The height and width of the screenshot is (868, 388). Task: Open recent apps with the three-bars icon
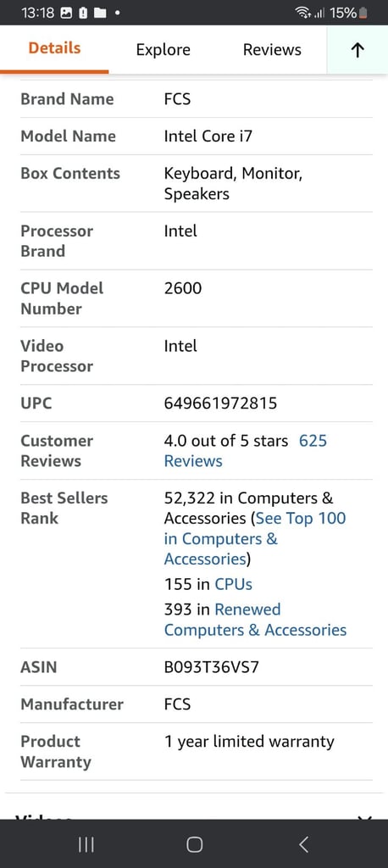click(86, 844)
